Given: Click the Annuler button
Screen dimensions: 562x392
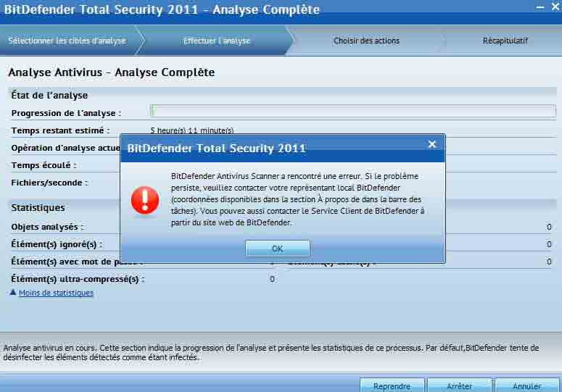Looking at the screenshot, I should click(526, 386).
